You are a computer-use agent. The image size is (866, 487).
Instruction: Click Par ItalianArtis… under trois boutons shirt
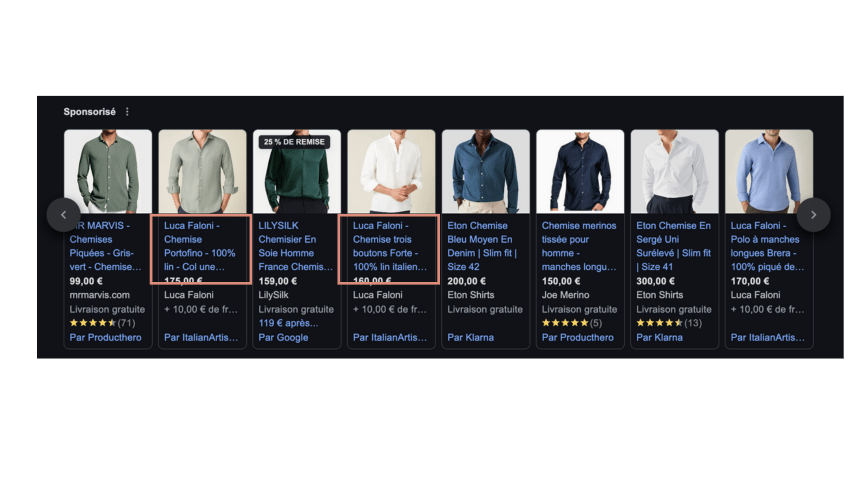[x=390, y=337]
